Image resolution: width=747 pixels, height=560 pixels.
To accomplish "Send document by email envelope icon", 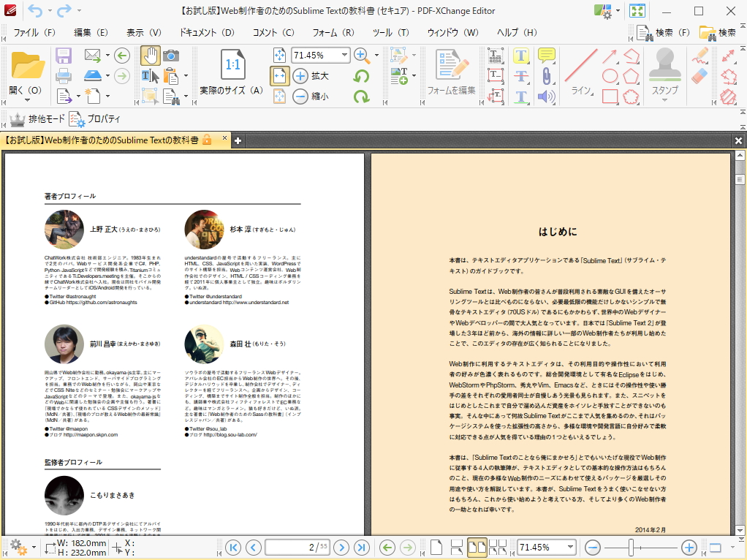I will click(x=92, y=56).
